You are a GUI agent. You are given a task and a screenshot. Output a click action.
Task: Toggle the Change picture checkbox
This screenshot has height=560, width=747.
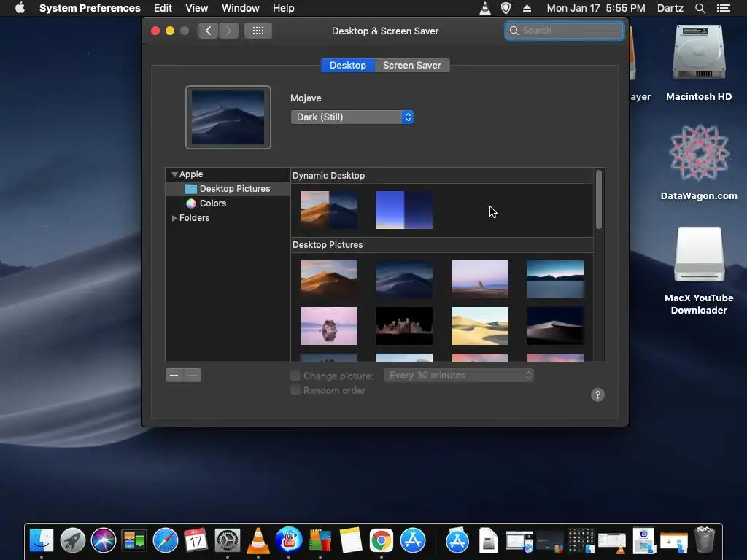295,376
